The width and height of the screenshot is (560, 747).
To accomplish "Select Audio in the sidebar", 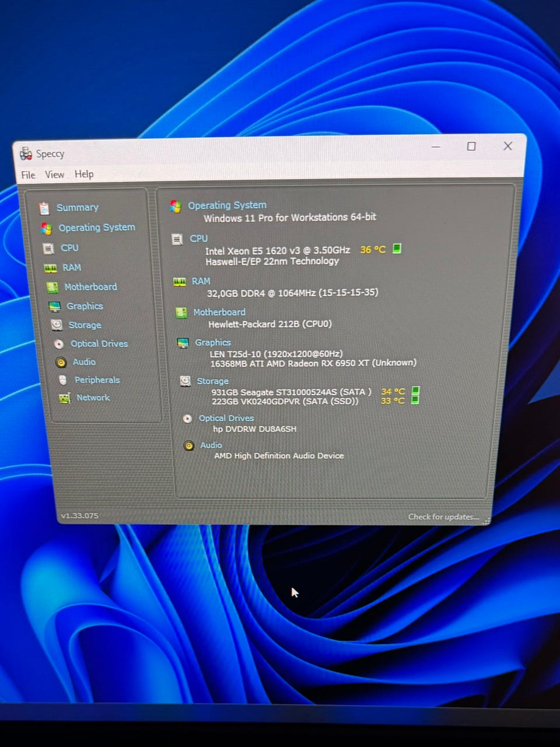I will (x=84, y=362).
